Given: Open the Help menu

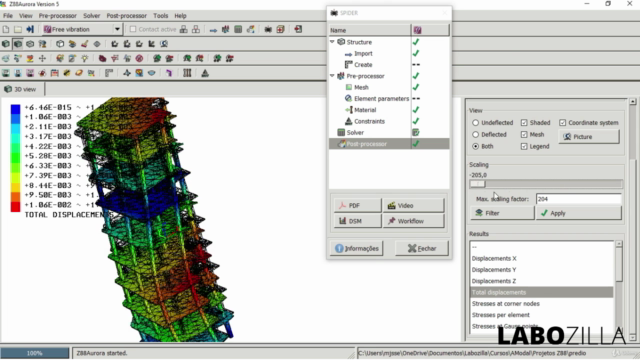Looking at the screenshot, I should 180,16.
